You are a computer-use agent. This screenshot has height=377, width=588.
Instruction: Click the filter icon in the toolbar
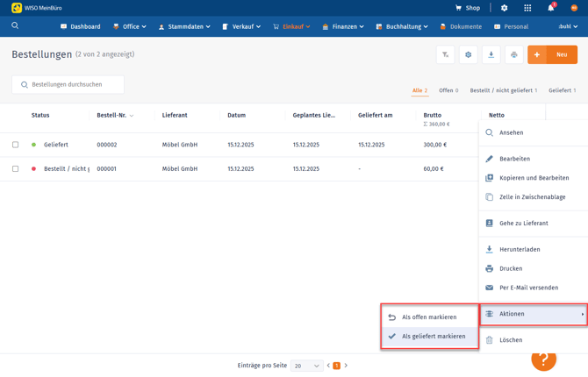coord(445,54)
